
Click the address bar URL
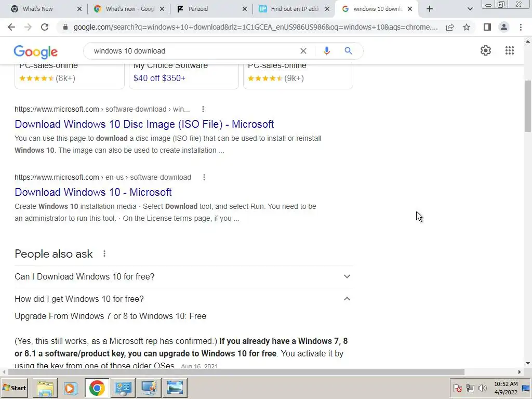tap(256, 27)
